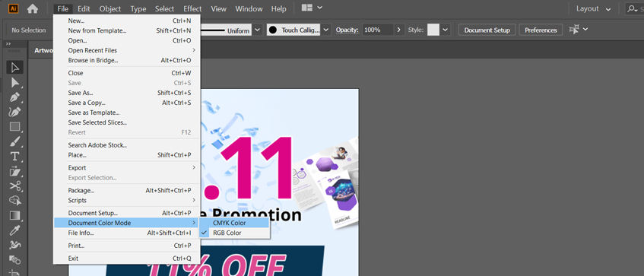
Task: Click the Preferences button
Action: (x=541, y=30)
